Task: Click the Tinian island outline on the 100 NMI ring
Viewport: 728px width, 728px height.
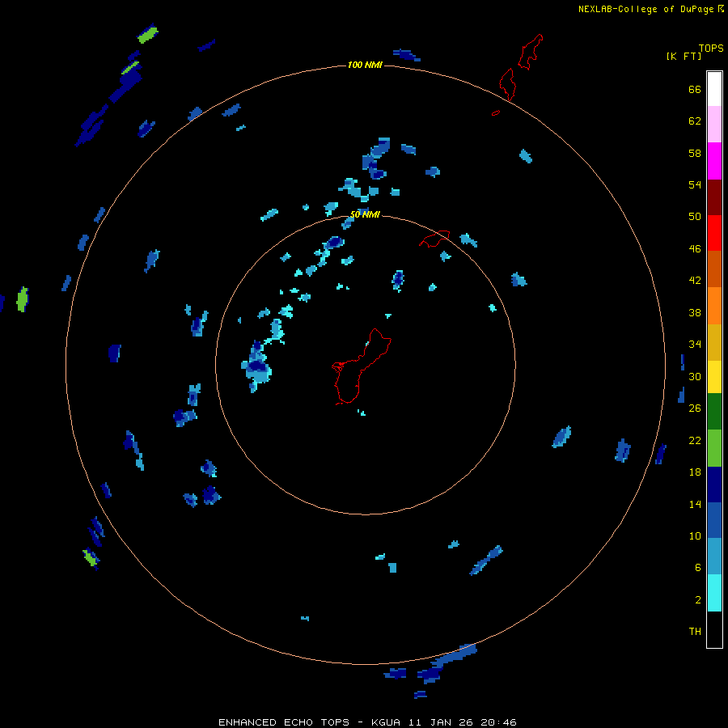Action: pyautogui.click(x=507, y=84)
